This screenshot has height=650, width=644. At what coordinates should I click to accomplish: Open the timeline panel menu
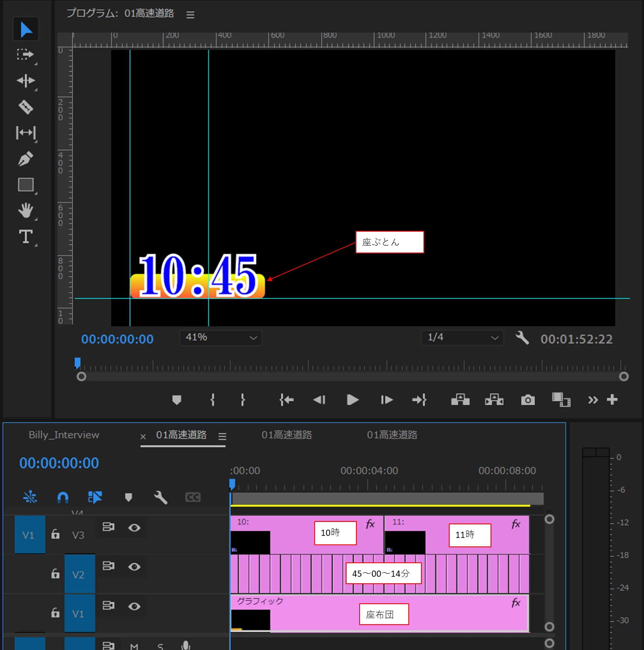222,436
